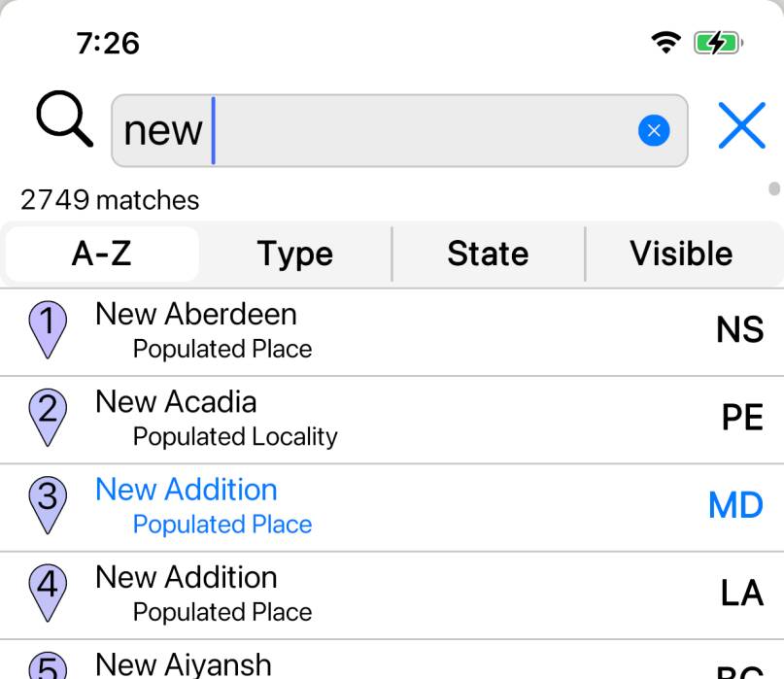Open the New Aberdeen result
This screenshot has width=784, height=679.
pyautogui.click(x=389, y=330)
